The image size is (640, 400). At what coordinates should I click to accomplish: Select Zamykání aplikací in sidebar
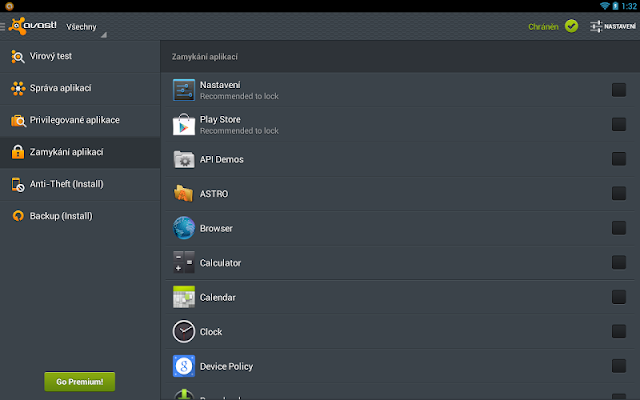(x=80, y=152)
